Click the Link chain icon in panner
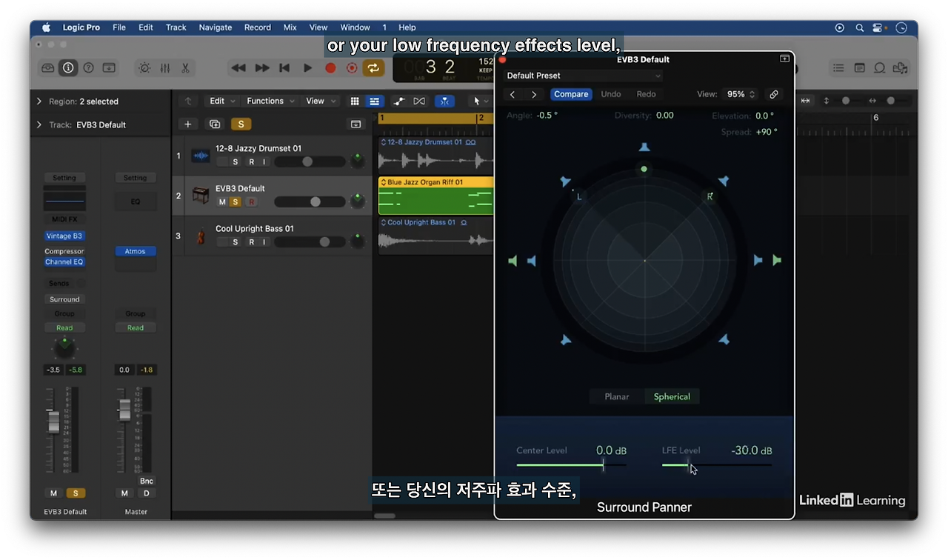Image resolution: width=948 pixels, height=560 pixels. coord(773,94)
